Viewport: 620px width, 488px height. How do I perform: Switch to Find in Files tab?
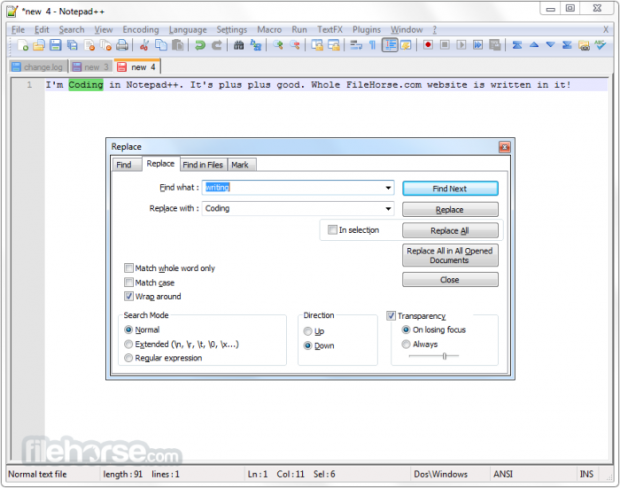(x=203, y=164)
